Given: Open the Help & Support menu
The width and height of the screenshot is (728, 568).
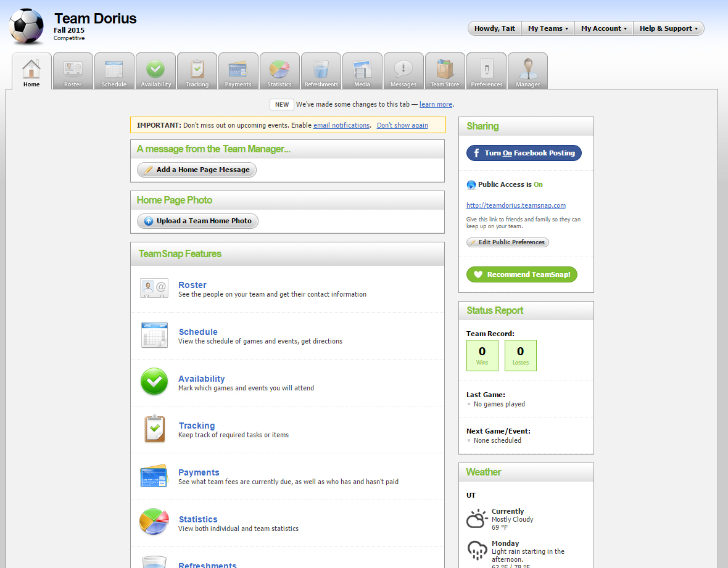Looking at the screenshot, I should (x=668, y=28).
